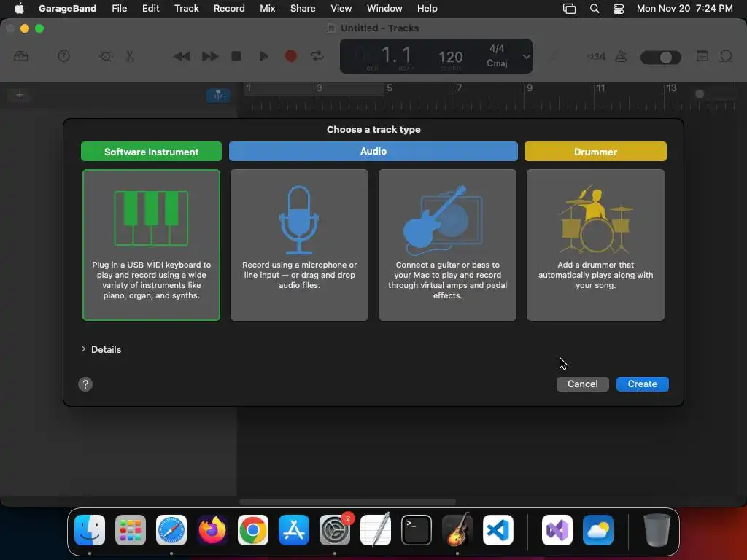Click the green Software Instrument header

pos(151,152)
